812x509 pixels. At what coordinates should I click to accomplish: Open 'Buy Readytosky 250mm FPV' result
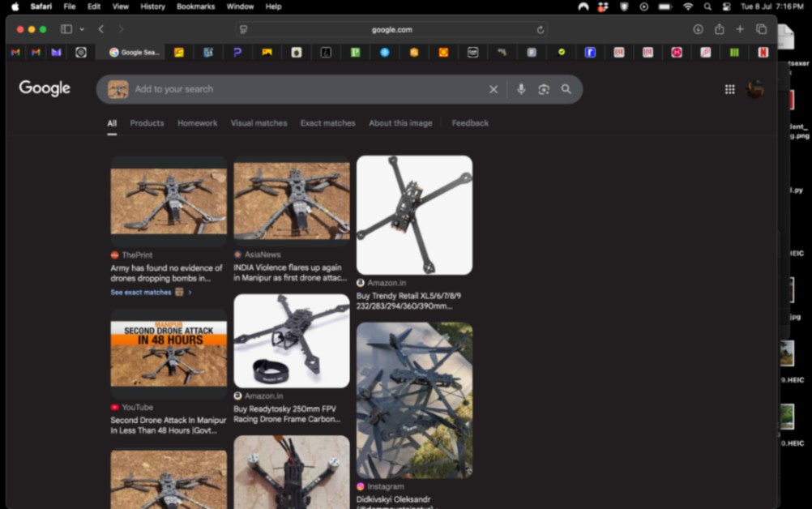pos(287,413)
